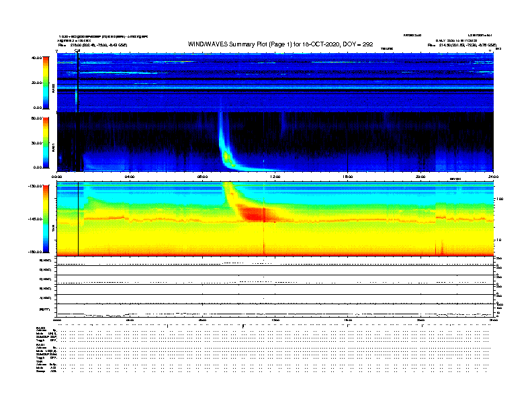Click the 40.00 label on the RAD2 scale

coord(37,58)
